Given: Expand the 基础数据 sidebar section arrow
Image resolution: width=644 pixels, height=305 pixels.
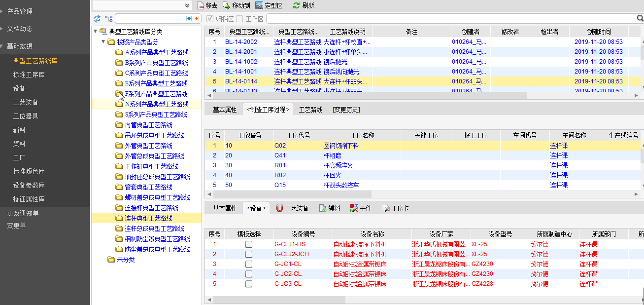Looking at the screenshot, I should [3, 46].
